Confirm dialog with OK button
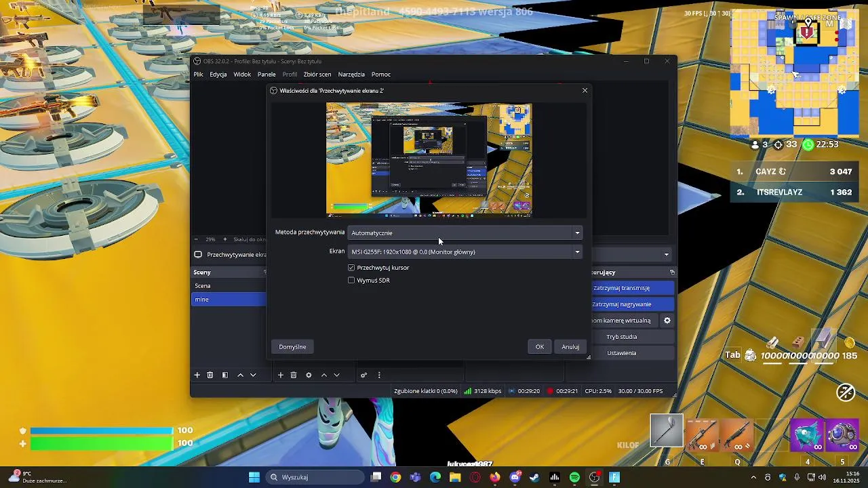Image resolution: width=868 pixels, height=488 pixels. point(540,347)
